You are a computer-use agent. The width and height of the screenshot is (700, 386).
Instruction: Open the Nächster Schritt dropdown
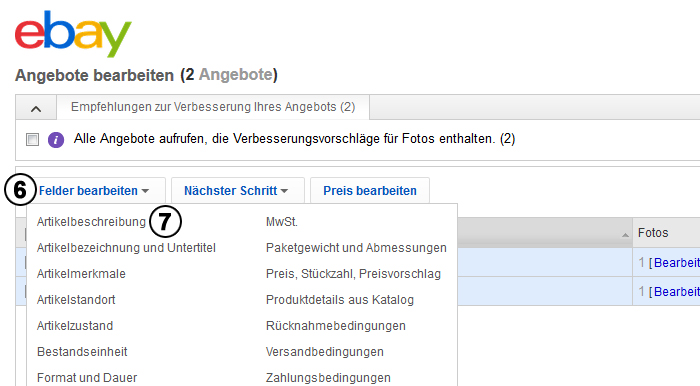(x=238, y=191)
